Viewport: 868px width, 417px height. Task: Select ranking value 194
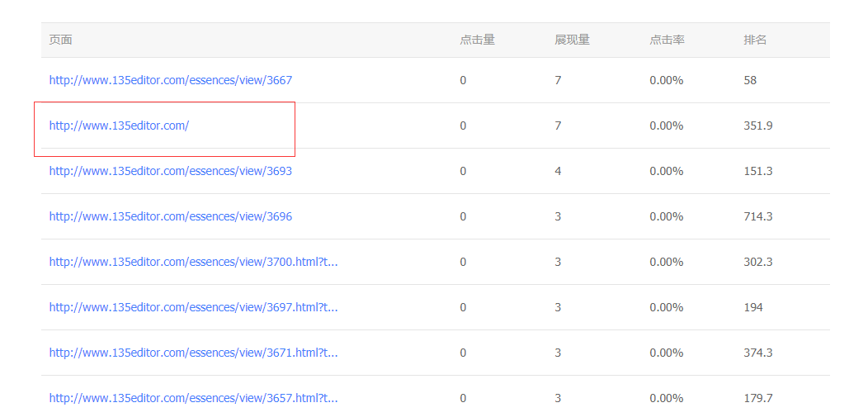pyautogui.click(x=753, y=307)
